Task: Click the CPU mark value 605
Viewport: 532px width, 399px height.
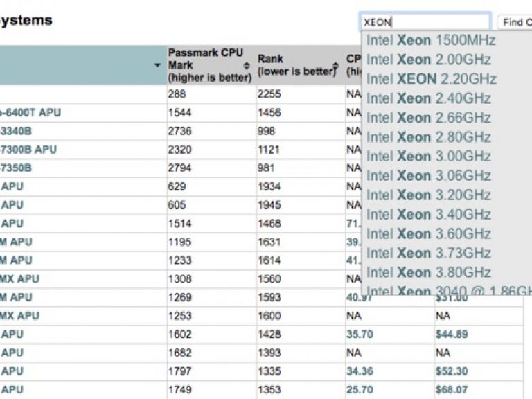Action: [x=177, y=205]
